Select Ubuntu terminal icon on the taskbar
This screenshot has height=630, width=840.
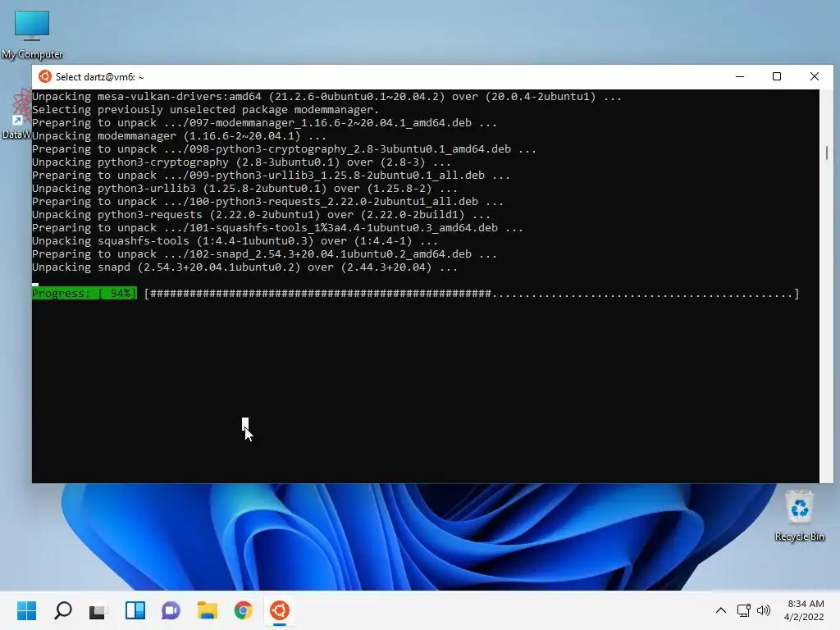pos(280,610)
